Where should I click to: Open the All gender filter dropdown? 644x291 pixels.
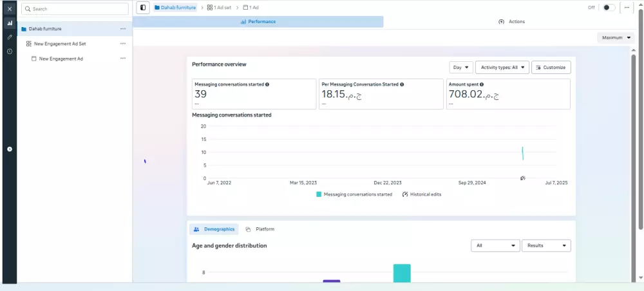tap(495, 245)
